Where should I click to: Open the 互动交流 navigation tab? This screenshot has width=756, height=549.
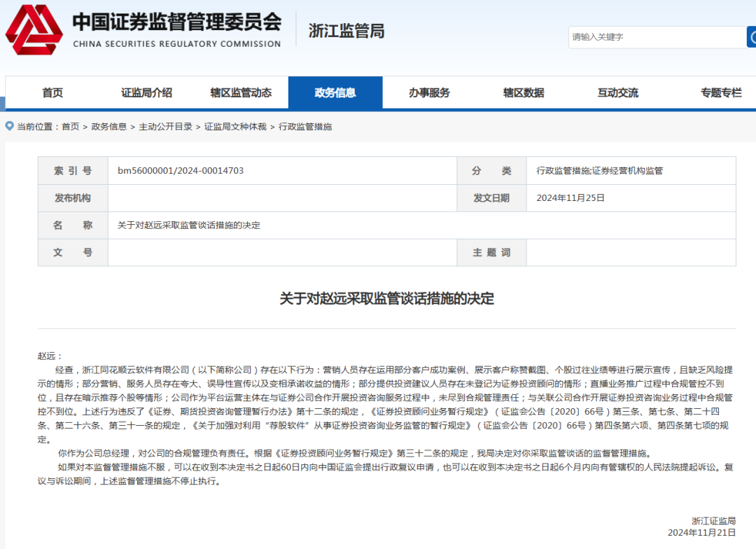[x=617, y=92]
